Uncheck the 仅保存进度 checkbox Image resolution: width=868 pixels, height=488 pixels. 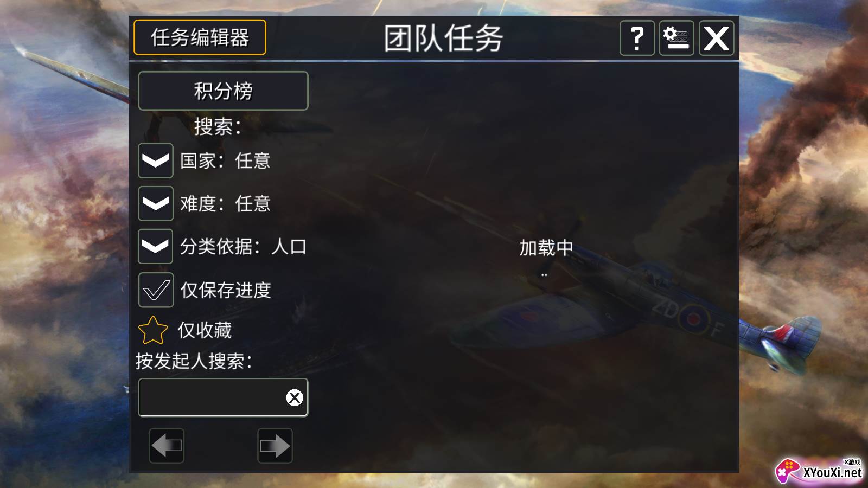tap(156, 290)
